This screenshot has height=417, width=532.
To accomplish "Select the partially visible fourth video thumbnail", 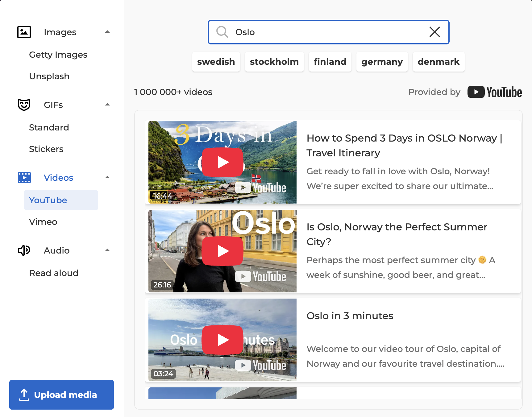I will tap(222, 393).
